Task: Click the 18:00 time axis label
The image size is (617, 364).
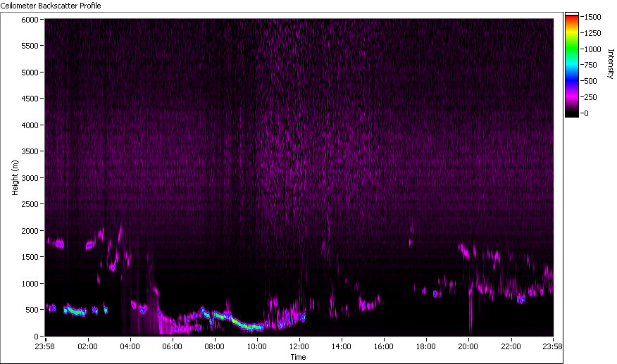Action: 425,346
